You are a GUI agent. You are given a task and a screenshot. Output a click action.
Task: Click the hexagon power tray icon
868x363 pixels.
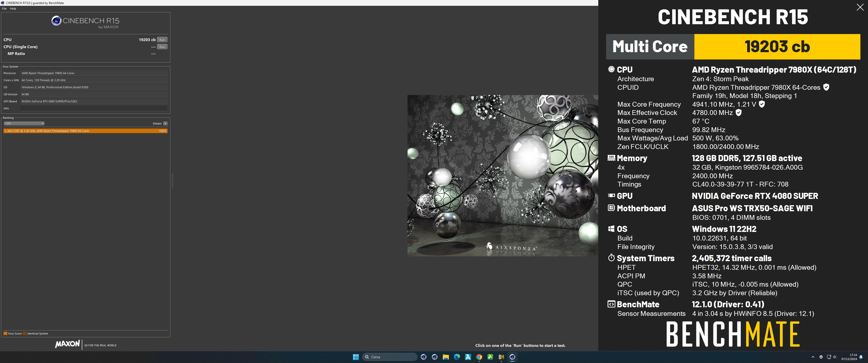(x=821, y=357)
